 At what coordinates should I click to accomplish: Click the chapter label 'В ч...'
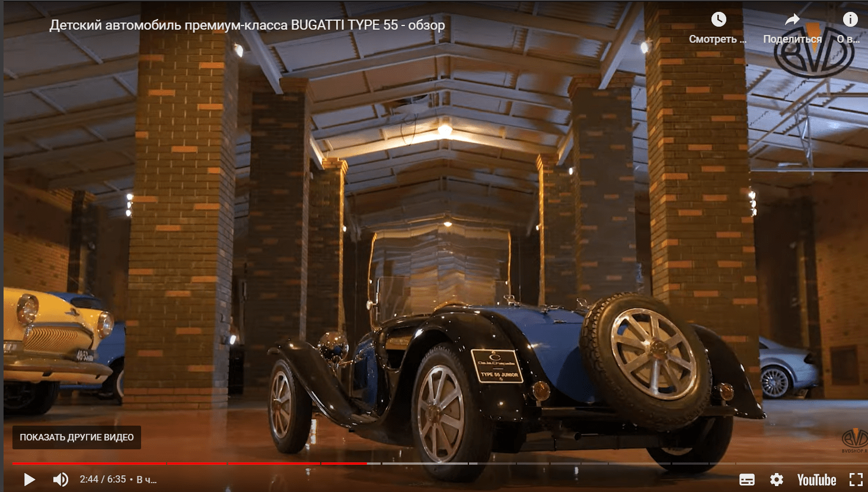146,480
